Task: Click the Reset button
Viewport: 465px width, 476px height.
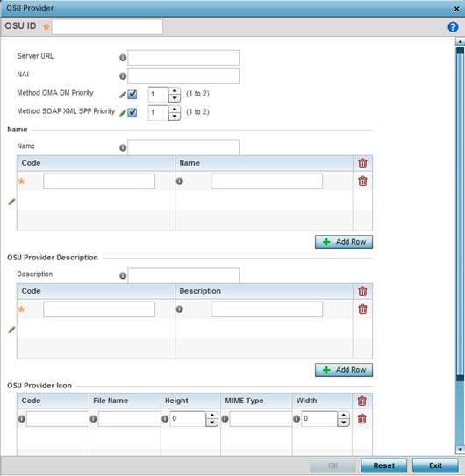Action: (x=384, y=465)
